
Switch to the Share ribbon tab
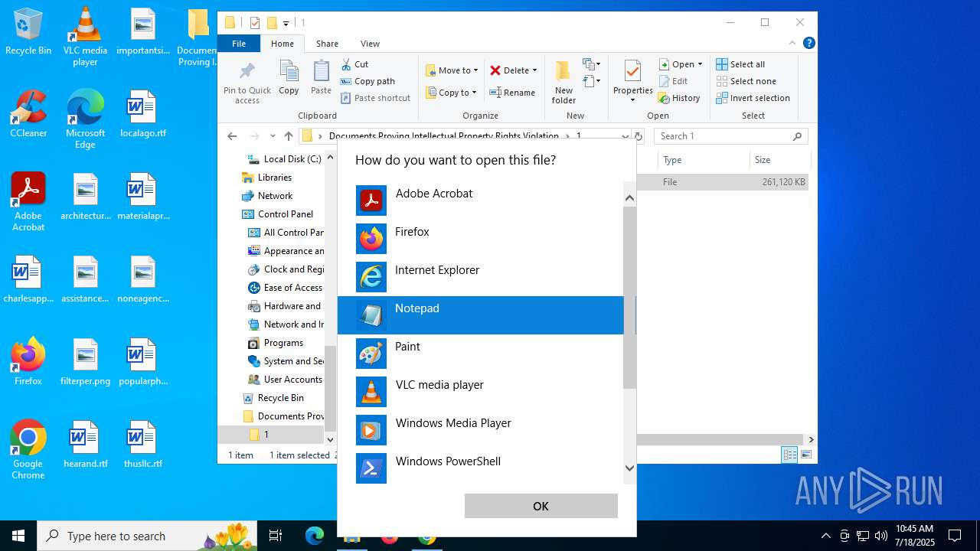click(327, 44)
